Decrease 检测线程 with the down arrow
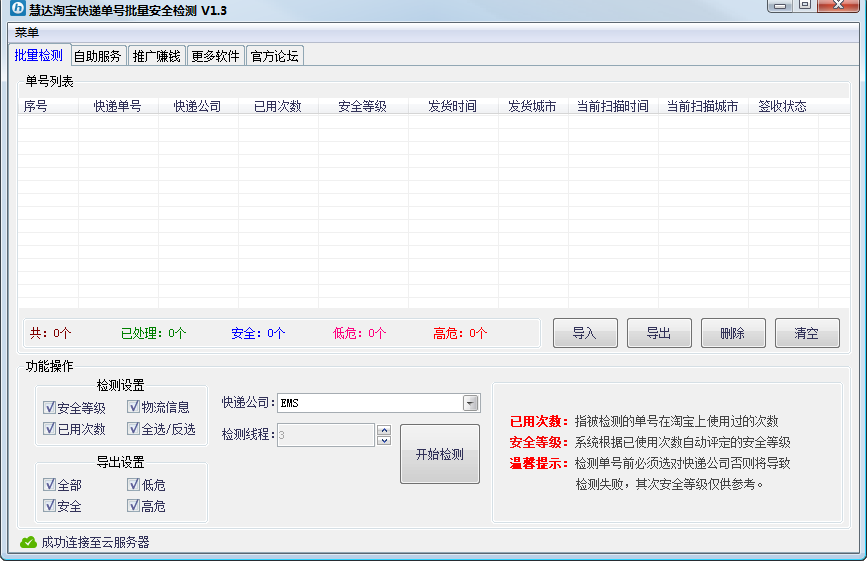This screenshot has width=867, height=561. click(x=383, y=440)
